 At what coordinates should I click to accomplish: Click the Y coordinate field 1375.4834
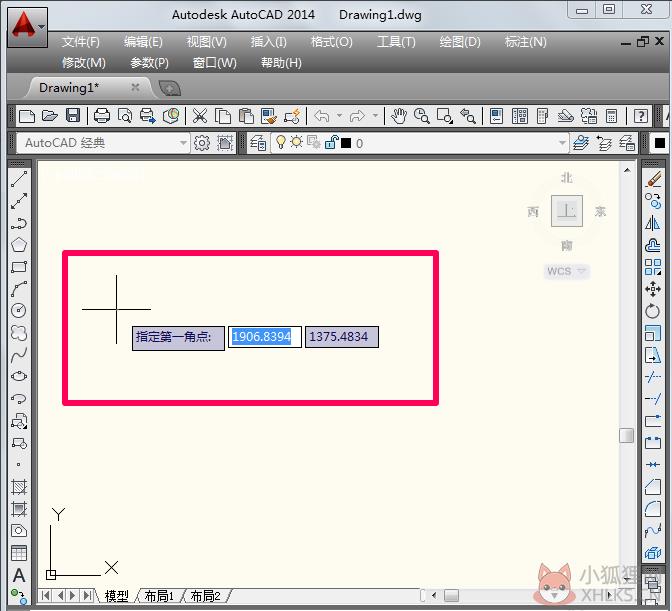pos(342,337)
